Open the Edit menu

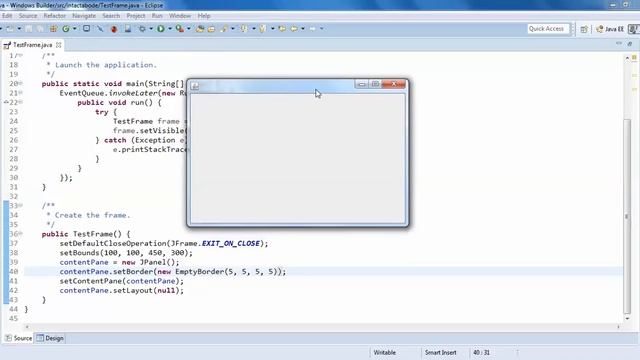pos(7,16)
